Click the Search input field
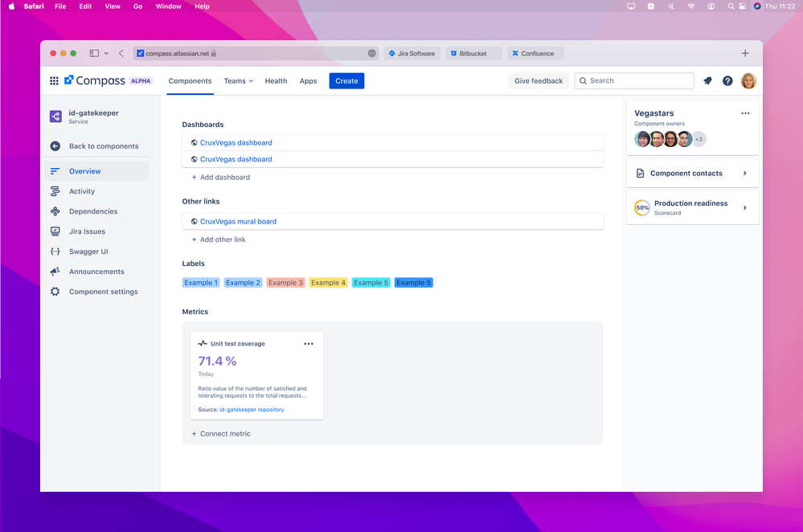This screenshot has width=803, height=532. click(634, 81)
